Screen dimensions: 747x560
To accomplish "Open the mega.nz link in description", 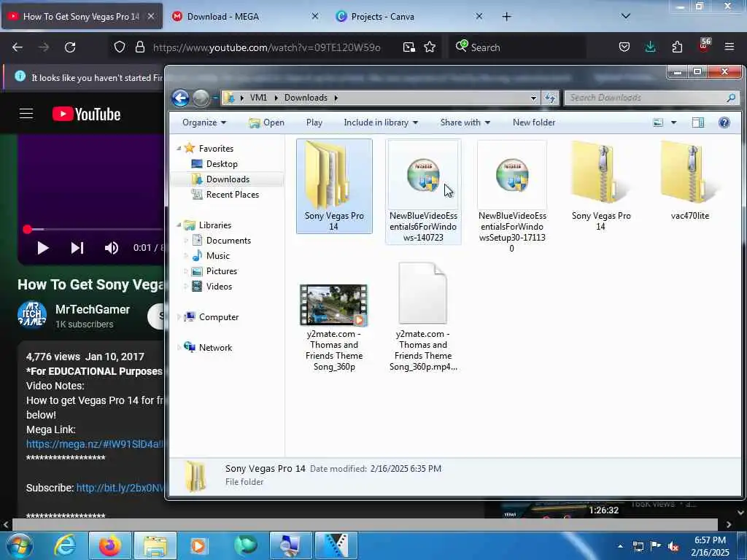I will [95, 444].
